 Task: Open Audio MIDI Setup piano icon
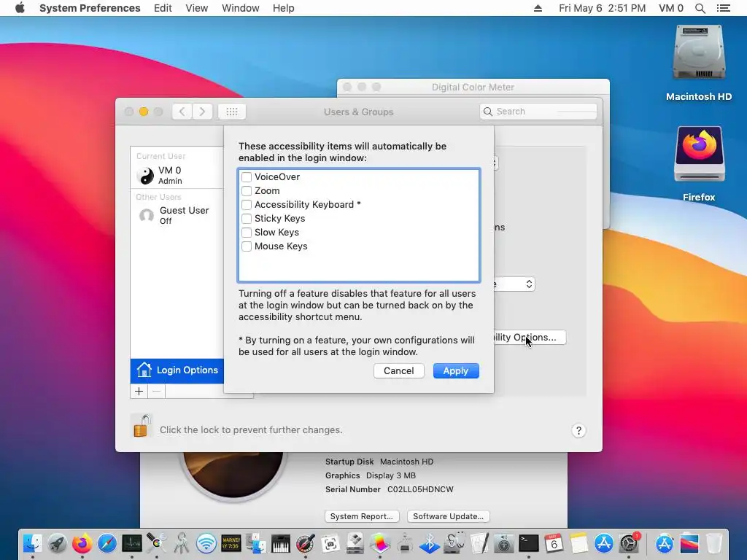pos(281,543)
